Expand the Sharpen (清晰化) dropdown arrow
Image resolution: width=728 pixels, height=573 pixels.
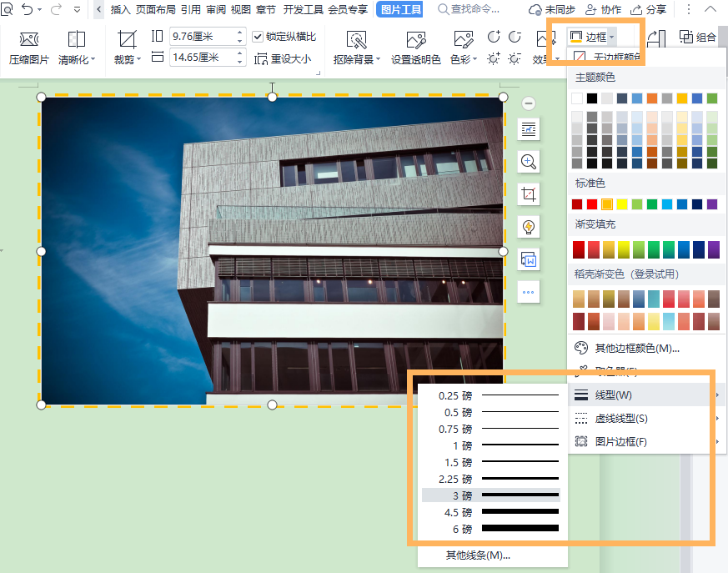point(93,59)
